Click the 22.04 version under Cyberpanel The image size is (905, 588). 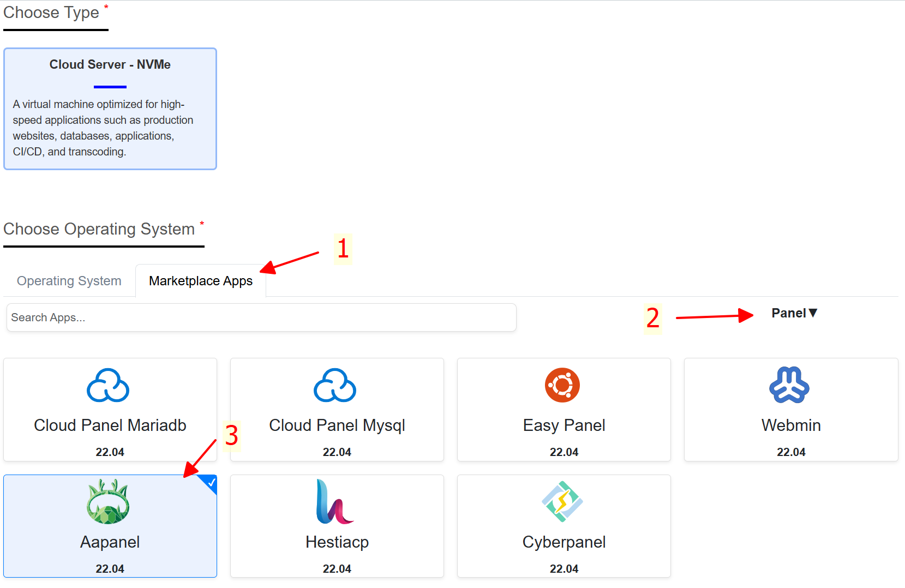click(x=564, y=569)
